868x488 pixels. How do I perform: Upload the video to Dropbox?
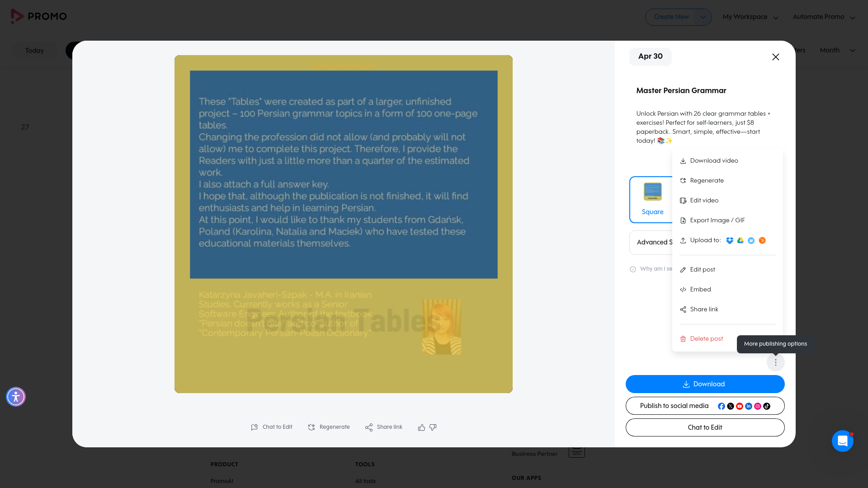[730, 240]
